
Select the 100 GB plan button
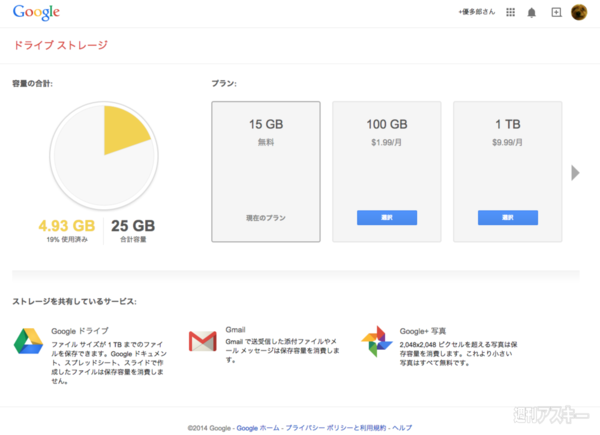point(387,217)
